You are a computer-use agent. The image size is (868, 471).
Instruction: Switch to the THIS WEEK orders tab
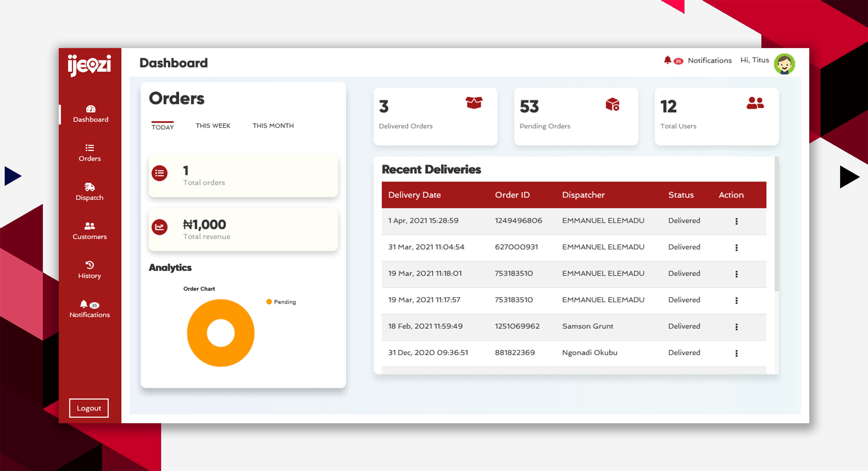(x=213, y=125)
